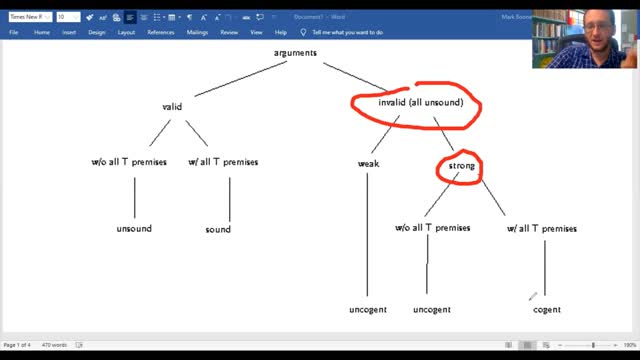Switch to Read Mode view icon
The height and width of the screenshot is (360, 640).
click(508, 345)
